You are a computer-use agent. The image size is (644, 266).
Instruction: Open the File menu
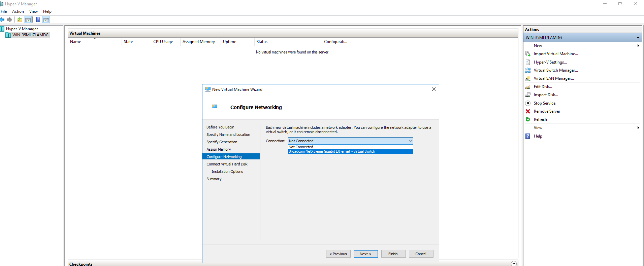click(x=4, y=11)
